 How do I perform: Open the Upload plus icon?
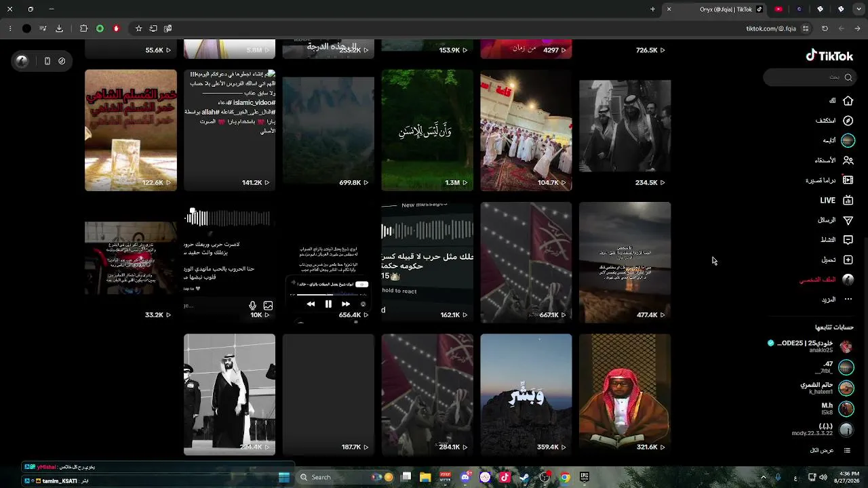pyautogui.click(x=848, y=260)
